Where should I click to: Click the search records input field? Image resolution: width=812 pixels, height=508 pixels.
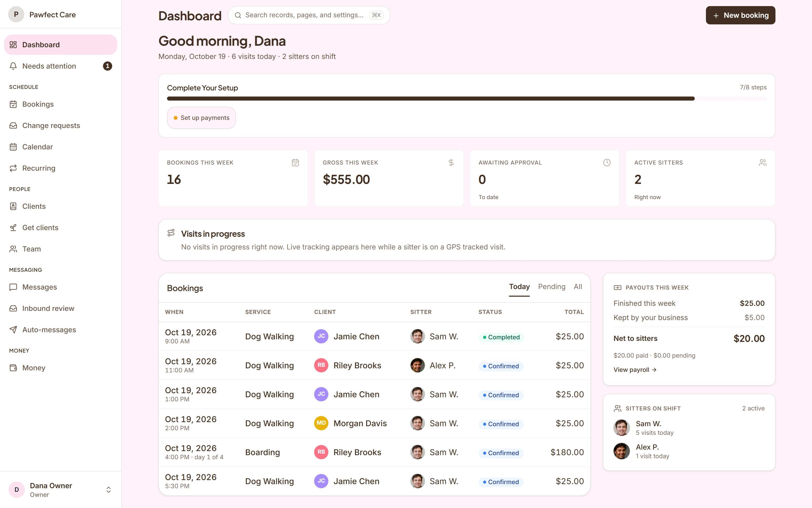(x=309, y=15)
